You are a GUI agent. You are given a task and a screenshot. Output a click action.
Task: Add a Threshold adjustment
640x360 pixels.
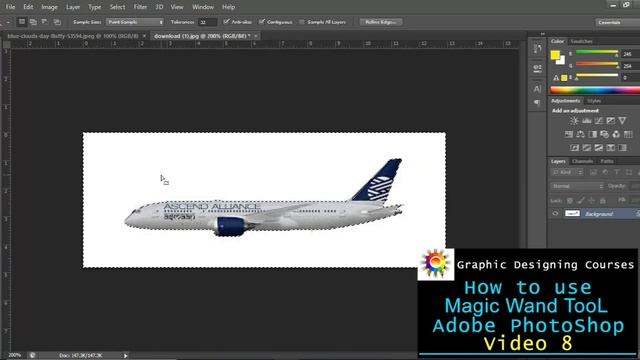[x=598, y=148]
